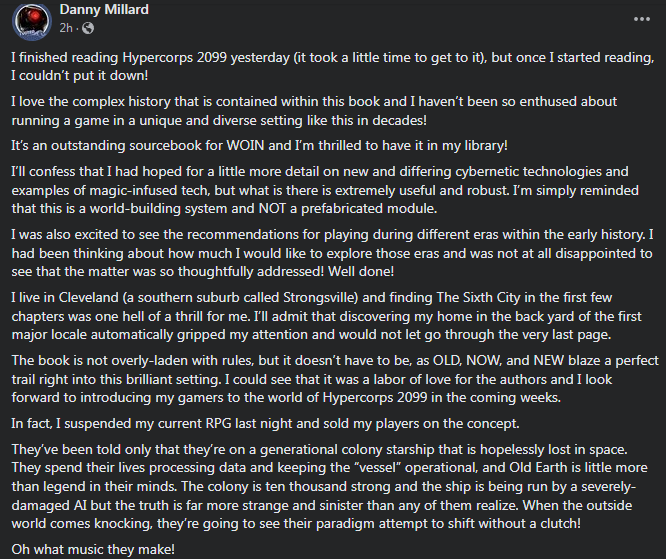The height and width of the screenshot is (559, 666).
Task: Click the paragraph starting "The book is not overly-laden"
Action: click(335, 379)
